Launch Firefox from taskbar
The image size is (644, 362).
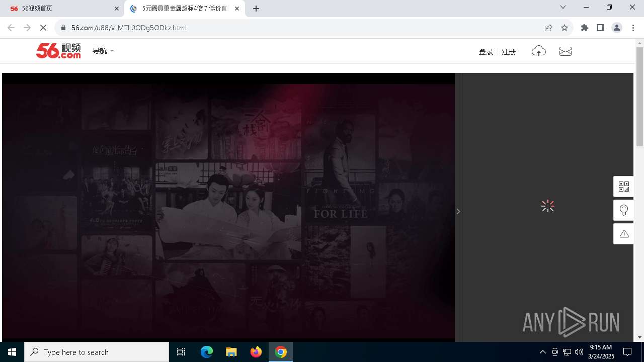click(x=256, y=352)
